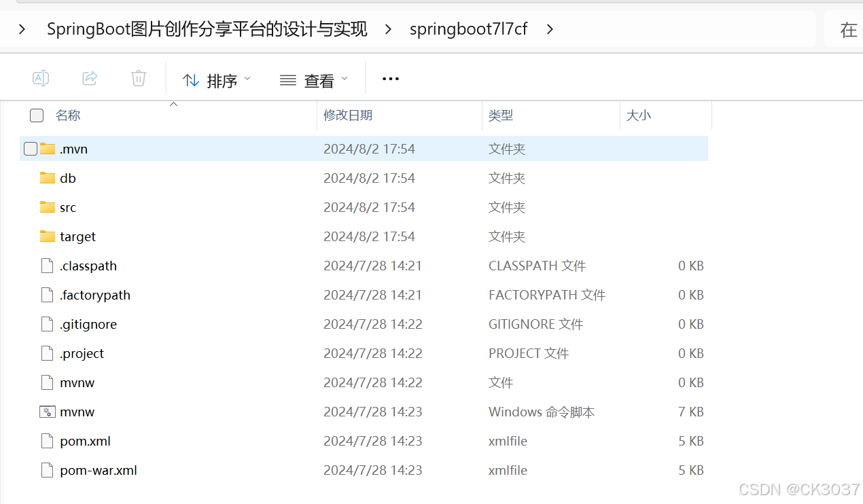Sort by 名称 column header
The image size is (863, 504).
pos(68,115)
